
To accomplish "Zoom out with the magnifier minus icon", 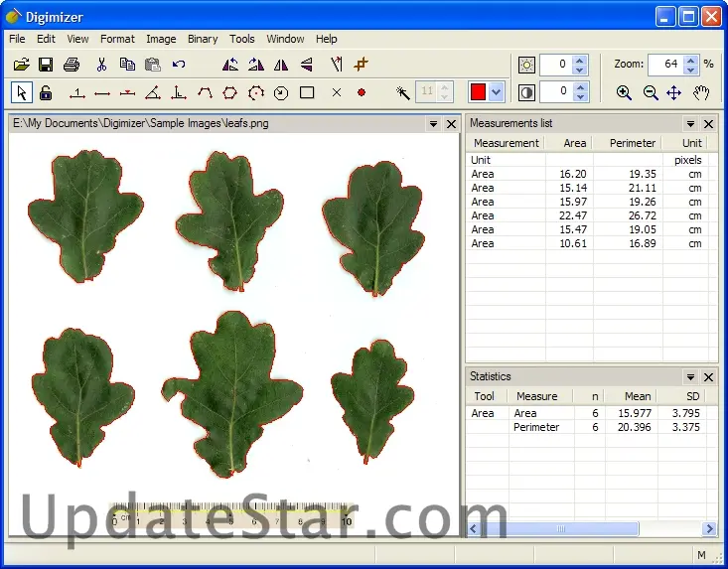I will tap(651, 92).
